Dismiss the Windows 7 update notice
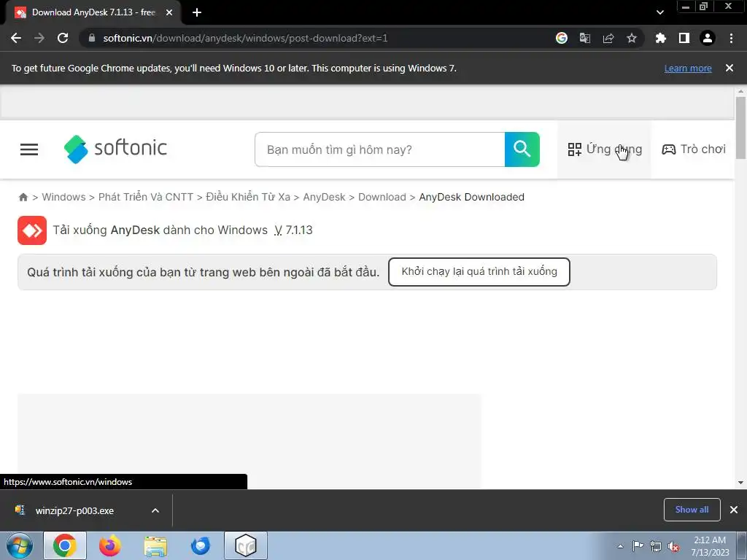Viewport: 747px width, 560px height. 729,68
